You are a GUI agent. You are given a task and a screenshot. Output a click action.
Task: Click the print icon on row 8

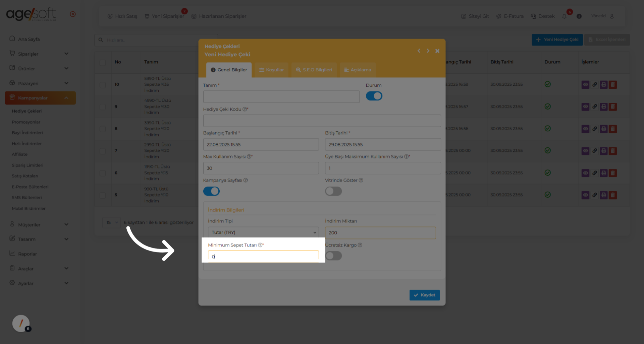pos(604,129)
